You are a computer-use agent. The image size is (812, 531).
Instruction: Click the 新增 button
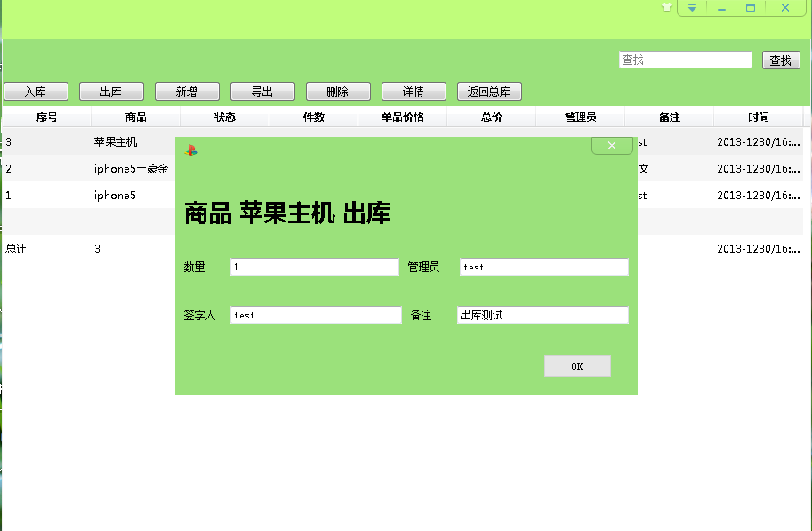187,92
